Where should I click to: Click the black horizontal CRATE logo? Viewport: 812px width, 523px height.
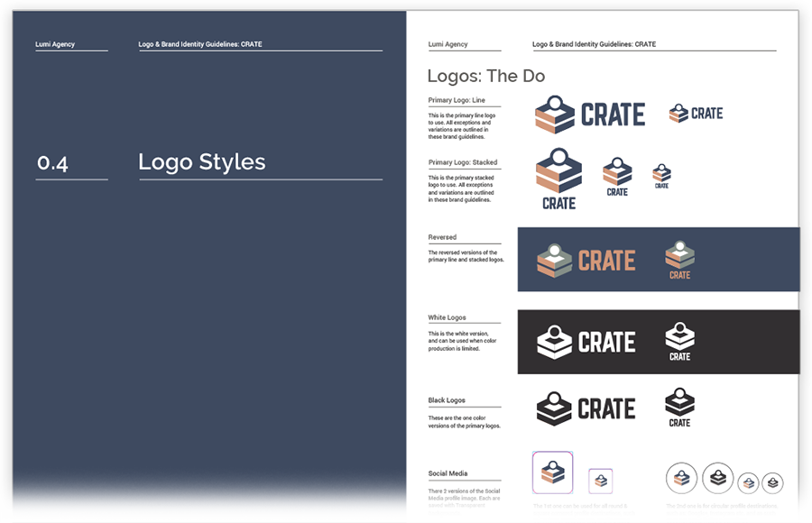pyautogui.click(x=586, y=408)
